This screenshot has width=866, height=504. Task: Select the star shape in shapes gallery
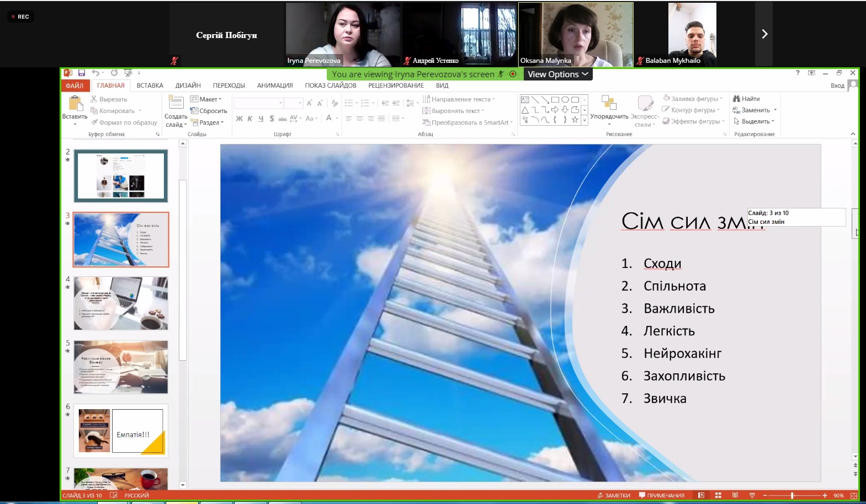[575, 120]
